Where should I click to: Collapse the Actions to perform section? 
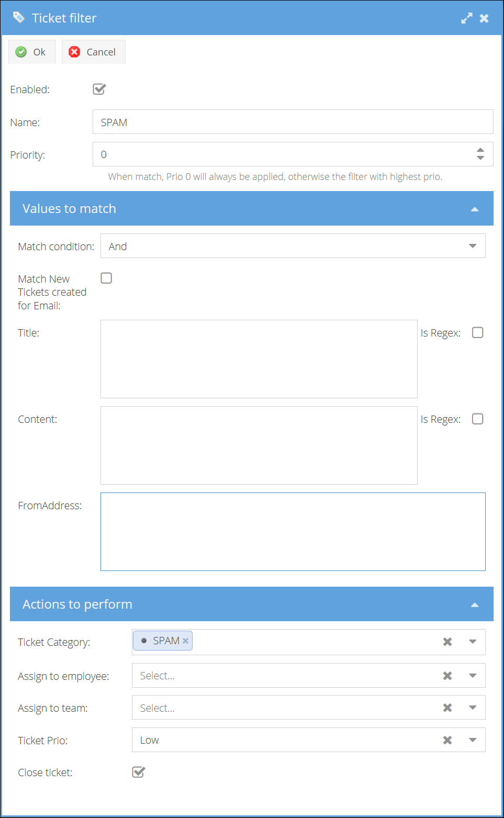pyautogui.click(x=475, y=604)
